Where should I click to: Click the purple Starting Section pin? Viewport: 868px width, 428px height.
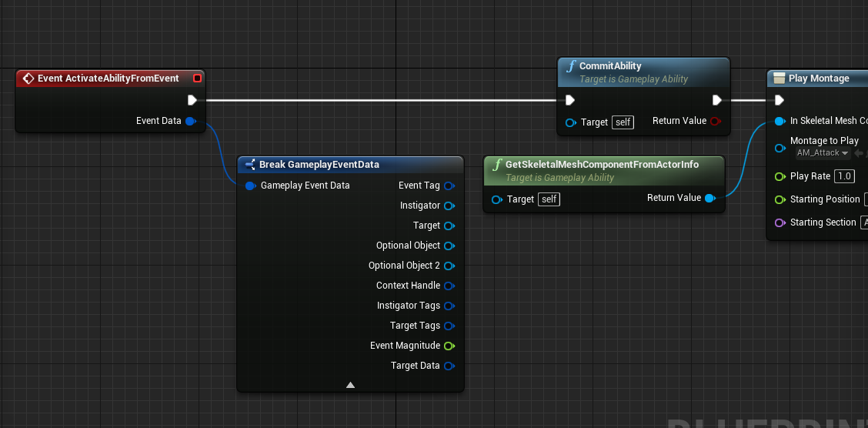(780, 222)
